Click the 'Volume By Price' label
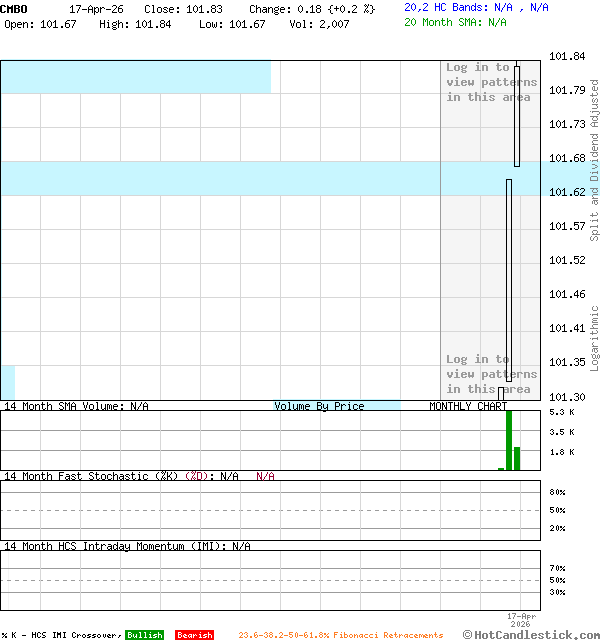 (x=319, y=406)
